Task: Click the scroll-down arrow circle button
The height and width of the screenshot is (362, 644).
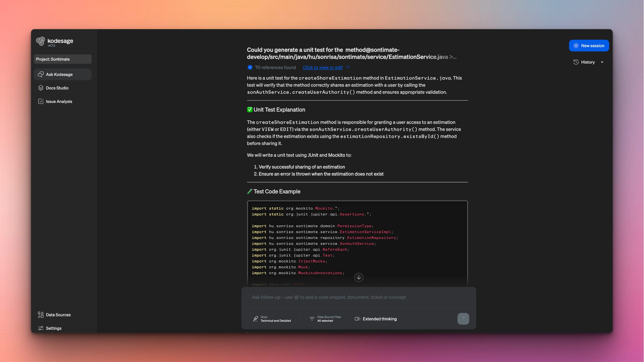Action: 359,277
